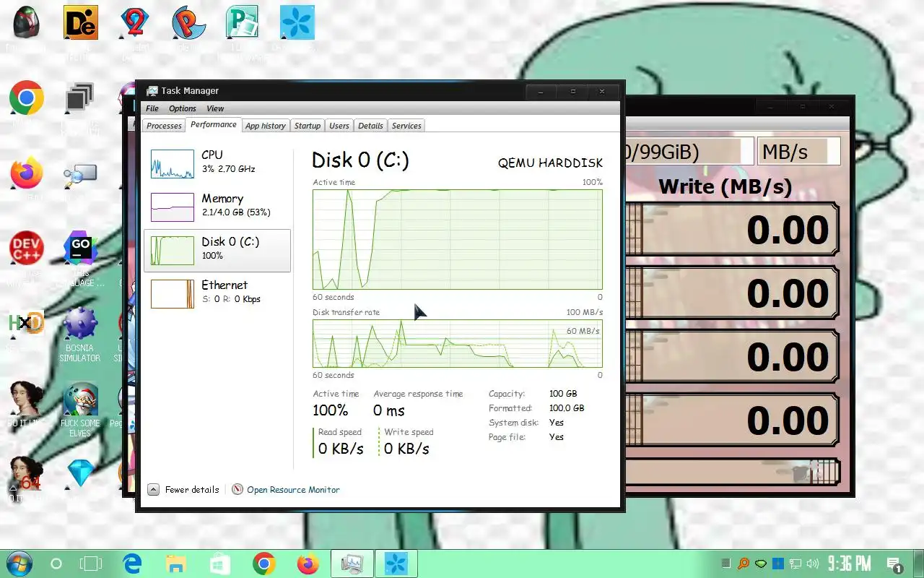The height and width of the screenshot is (578, 924).
Task: Click the Active time disk graph
Action: click(457, 239)
